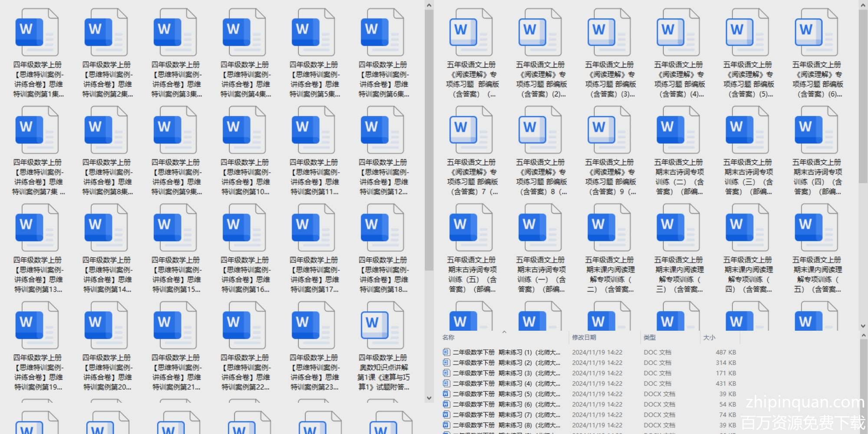Select the 奥数知识点讲解 第1课 document icon

[x=382, y=325]
